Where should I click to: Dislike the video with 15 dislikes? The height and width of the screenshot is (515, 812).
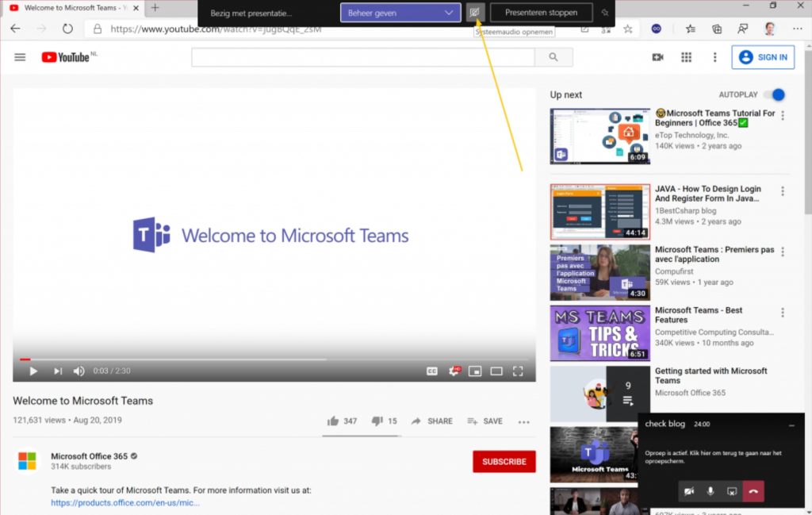[x=385, y=421]
